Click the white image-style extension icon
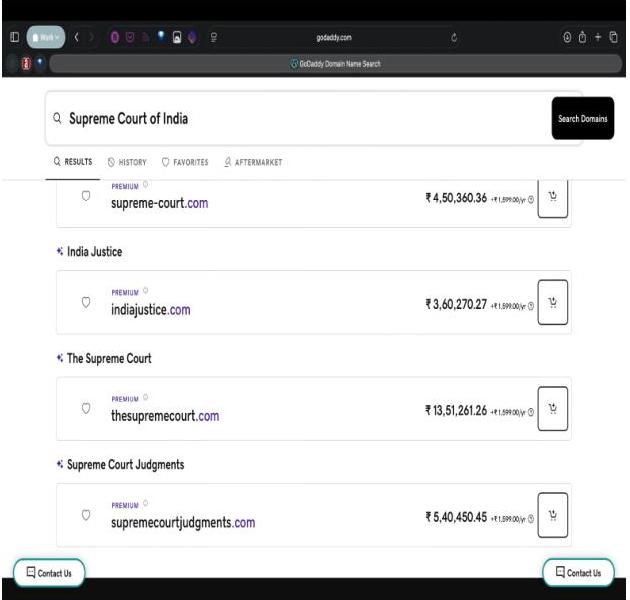This screenshot has width=630, height=600. click(x=177, y=37)
